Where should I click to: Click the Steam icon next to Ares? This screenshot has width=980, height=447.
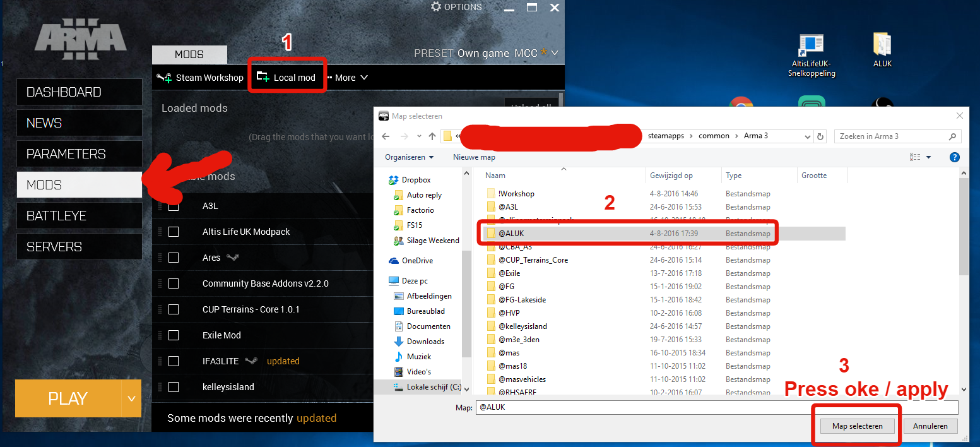click(x=233, y=258)
